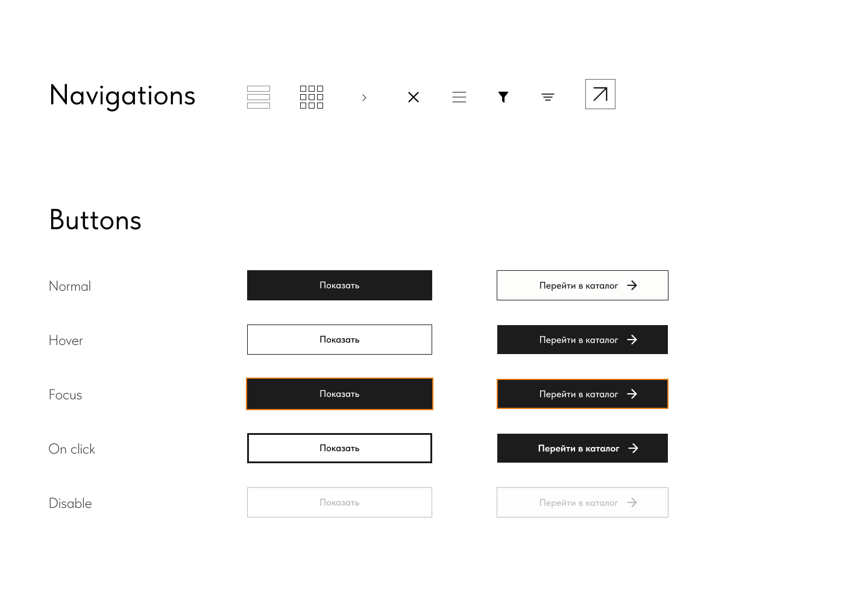Open the hamburger menu icon
This screenshot has height=608, width=868.
459,97
